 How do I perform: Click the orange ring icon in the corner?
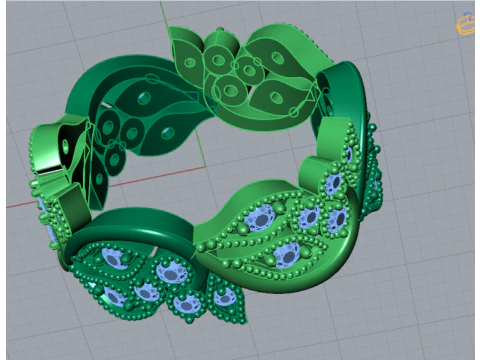click(x=465, y=23)
